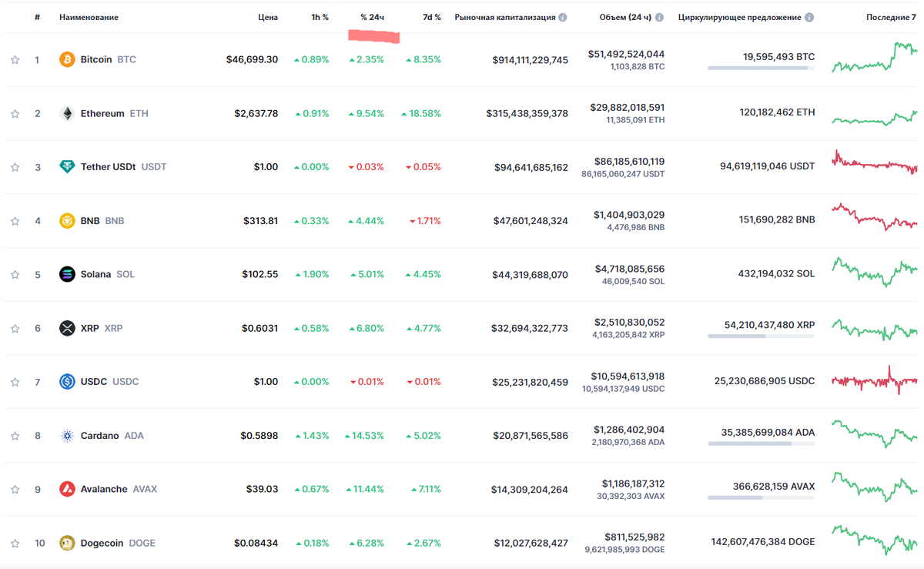Viewport: 924px width, 569px height.
Task: Star Bitcoin to add to watchlist
Action: (15, 59)
